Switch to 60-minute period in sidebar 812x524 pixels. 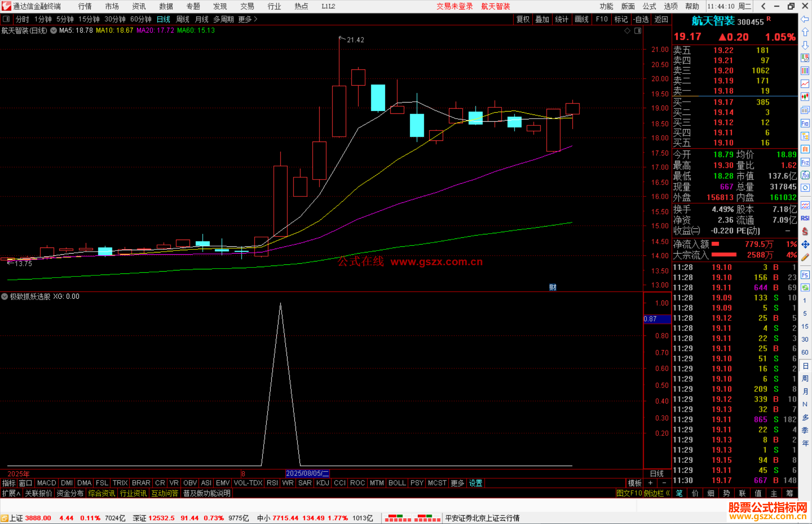[x=805, y=352]
